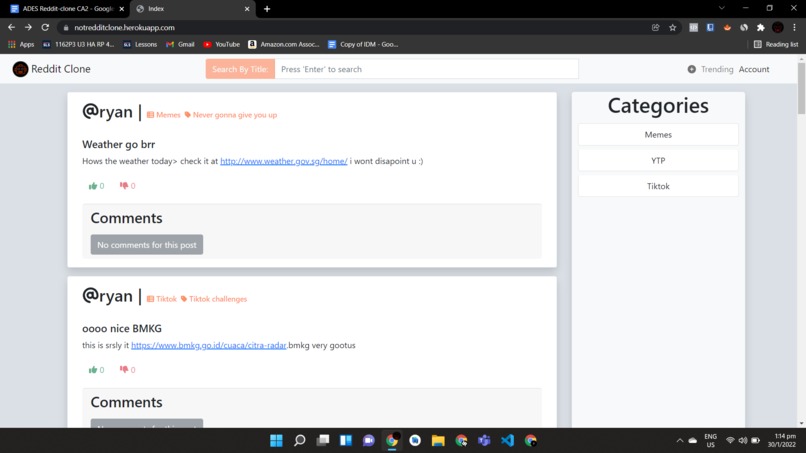Select the YTP category
Viewport: 806px width, 453px height.
pyautogui.click(x=658, y=160)
